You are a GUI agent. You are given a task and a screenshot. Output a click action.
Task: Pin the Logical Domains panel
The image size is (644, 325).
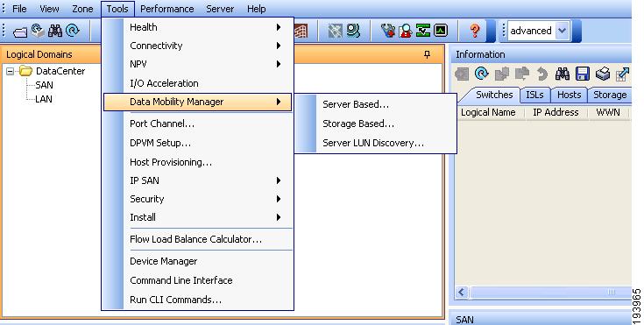[428, 54]
